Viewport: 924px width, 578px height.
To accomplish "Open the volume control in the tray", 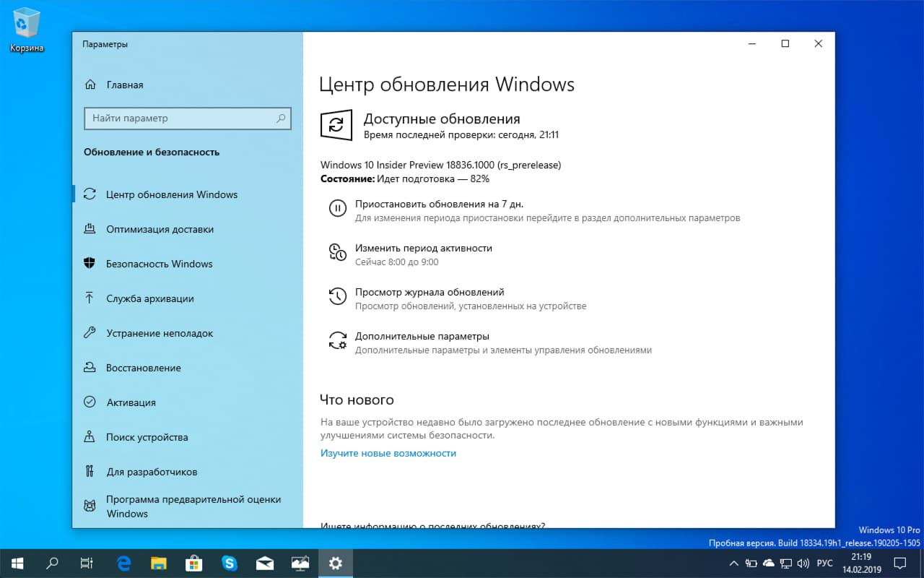I will point(803,563).
